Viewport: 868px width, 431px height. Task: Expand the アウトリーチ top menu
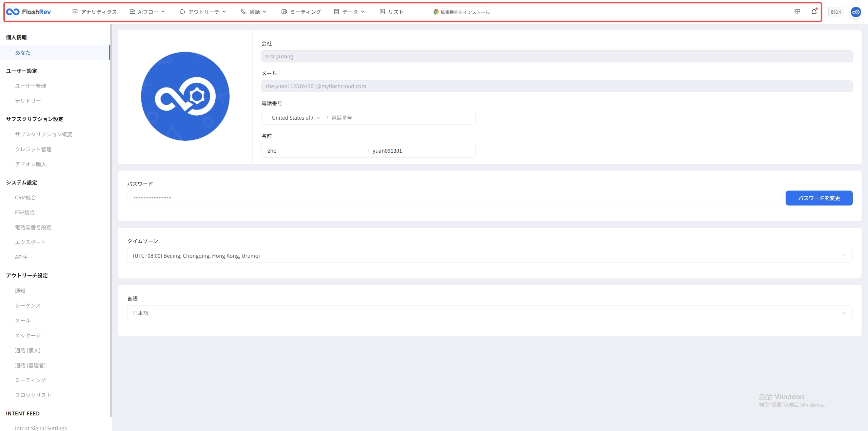203,12
